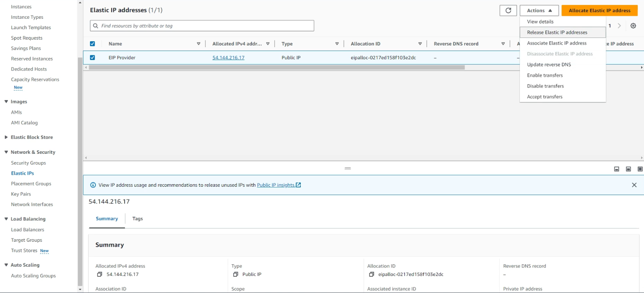Screen dimensions: 644x293
Task: Open the 54.144.216.17 address link
Action: pyautogui.click(x=228, y=58)
